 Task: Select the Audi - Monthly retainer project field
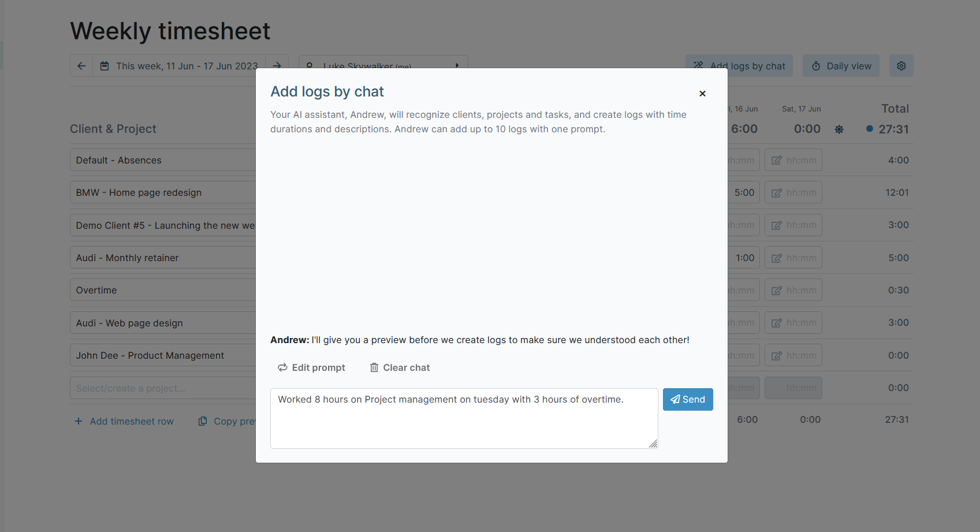point(163,258)
